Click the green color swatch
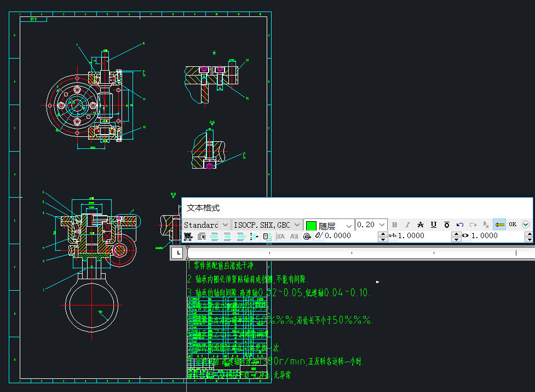The height and width of the screenshot is (392, 535). pos(311,226)
